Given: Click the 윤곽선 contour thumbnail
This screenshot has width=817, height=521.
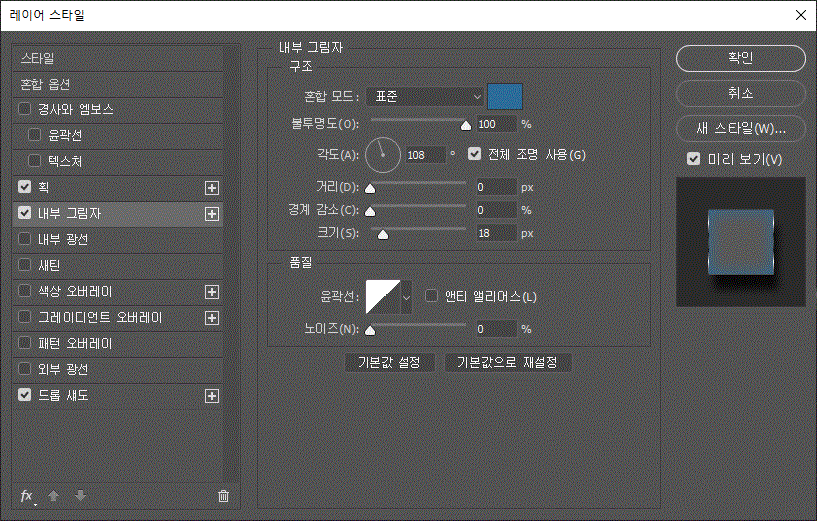Looking at the screenshot, I should pos(383,297).
